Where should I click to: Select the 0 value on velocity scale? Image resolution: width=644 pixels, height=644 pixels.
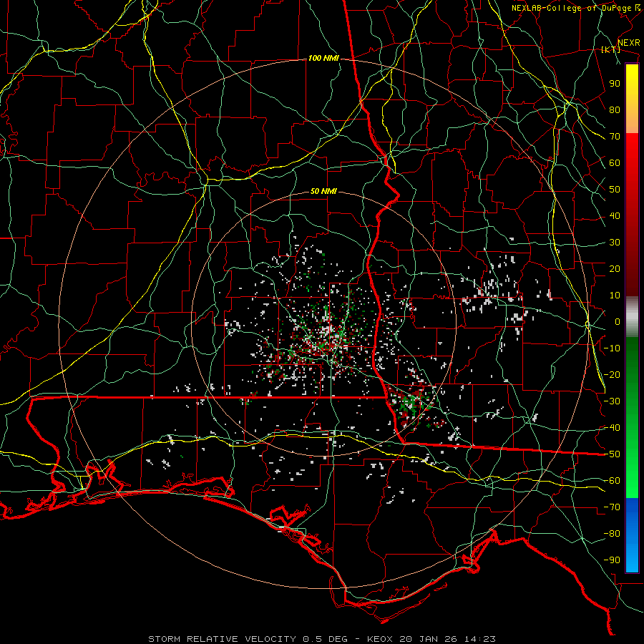tap(618, 321)
